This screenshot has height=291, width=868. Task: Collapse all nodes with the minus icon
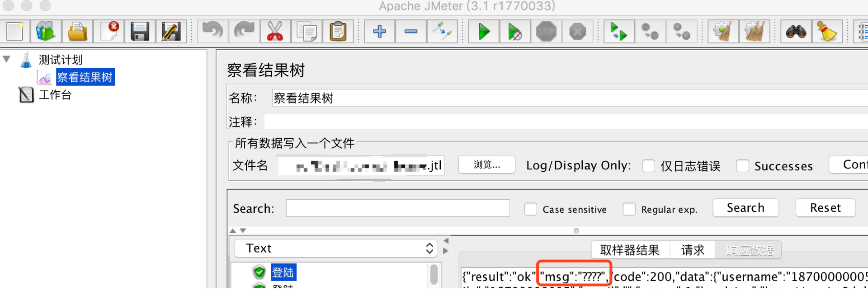click(411, 32)
